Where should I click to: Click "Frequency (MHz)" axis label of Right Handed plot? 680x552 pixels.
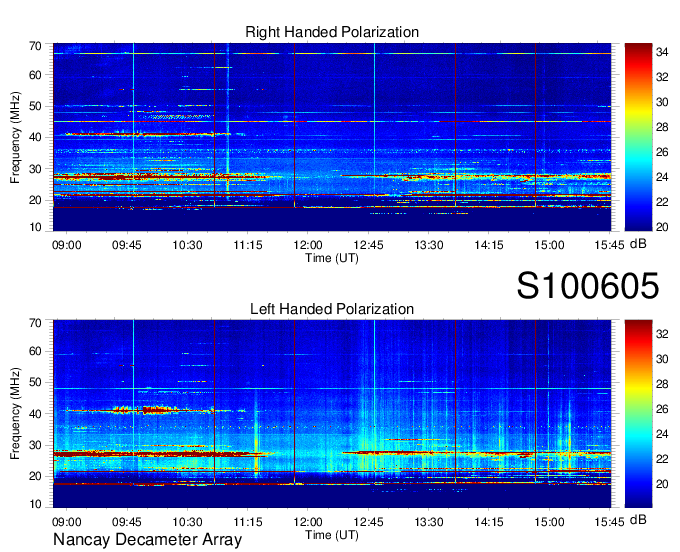[x=15, y=137]
